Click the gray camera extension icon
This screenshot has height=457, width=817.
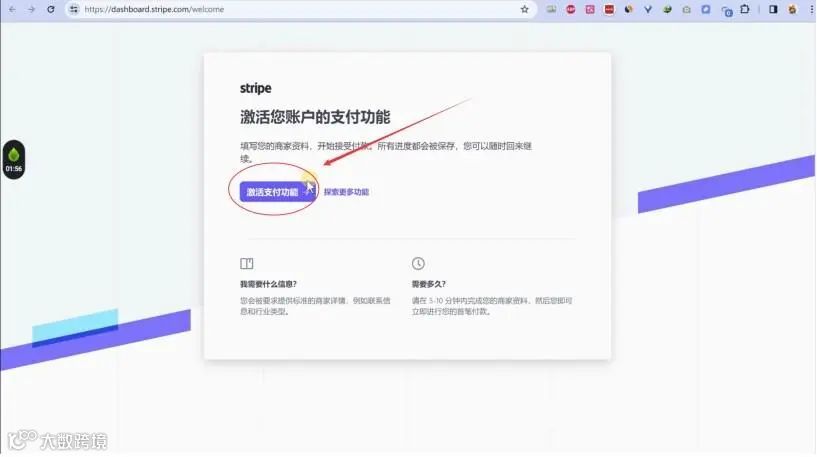(686, 9)
